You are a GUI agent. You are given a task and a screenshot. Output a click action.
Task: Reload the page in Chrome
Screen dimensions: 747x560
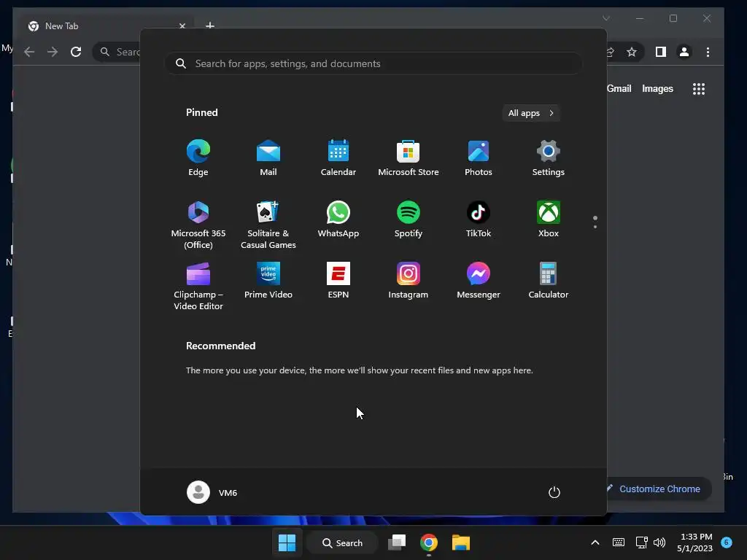click(76, 52)
